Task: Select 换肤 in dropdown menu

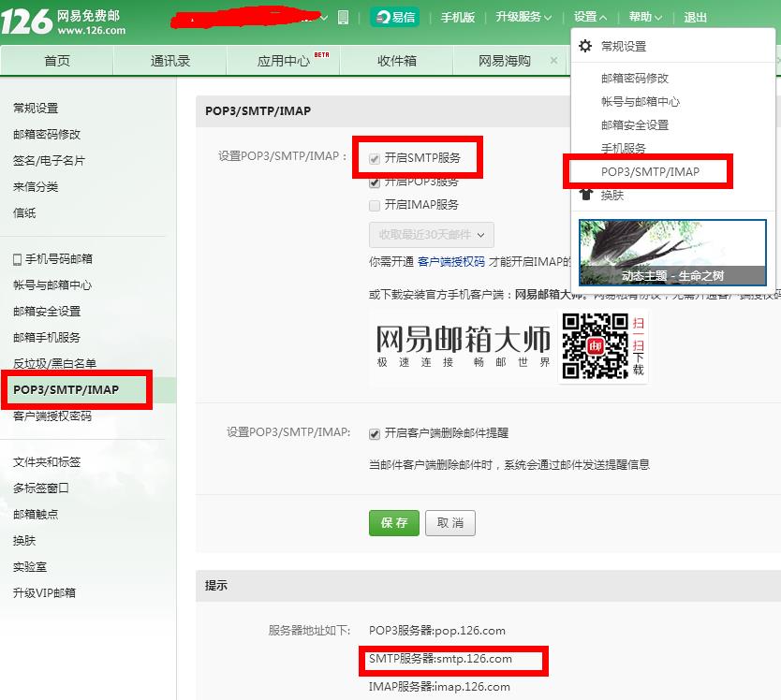Action: [x=612, y=196]
